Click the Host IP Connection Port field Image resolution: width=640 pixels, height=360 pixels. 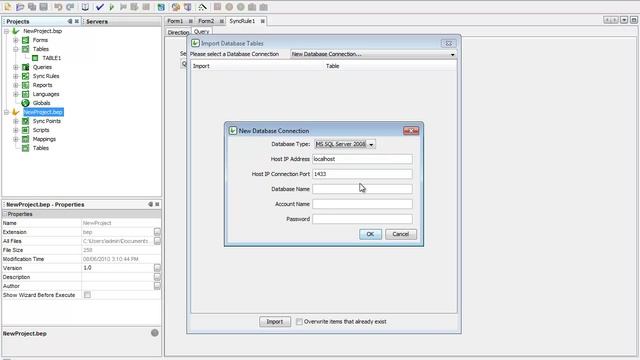click(362, 174)
